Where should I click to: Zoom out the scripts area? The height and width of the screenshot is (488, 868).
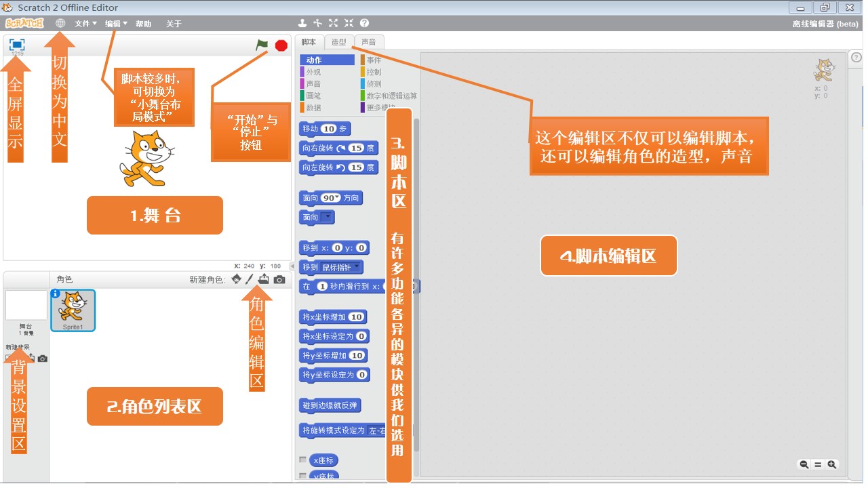pyautogui.click(x=804, y=464)
